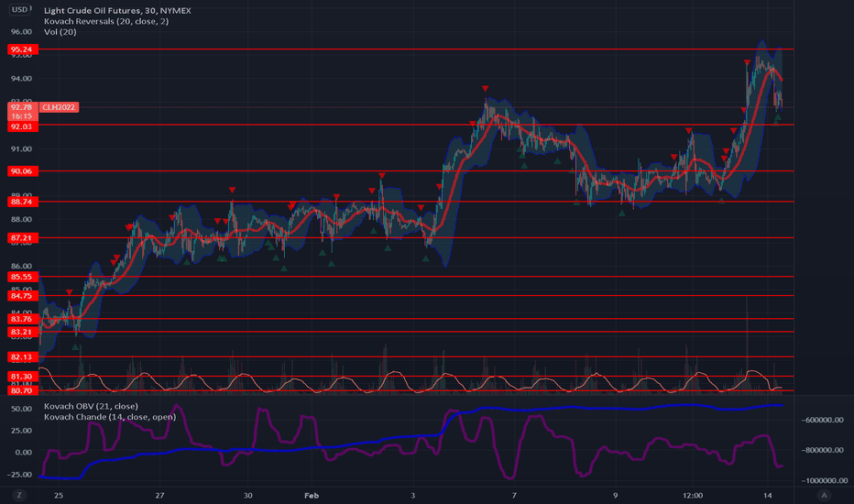This screenshot has width=854, height=504.
Task: Click the Z timezone button on time axis
Action: pyautogui.click(x=19, y=495)
